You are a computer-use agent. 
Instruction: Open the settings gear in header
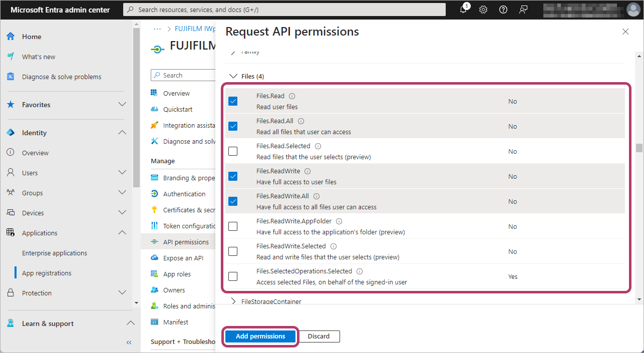click(483, 10)
